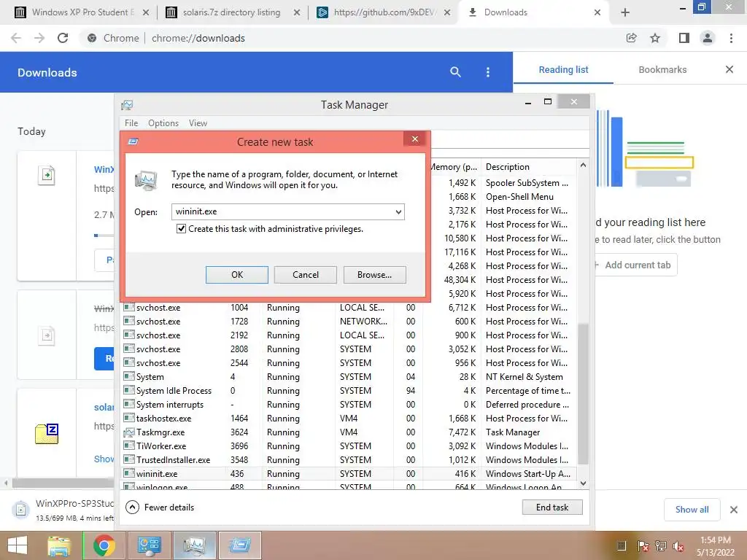Select the TrustedInstaller.exe process row
747x560 pixels.
[349, 460]
